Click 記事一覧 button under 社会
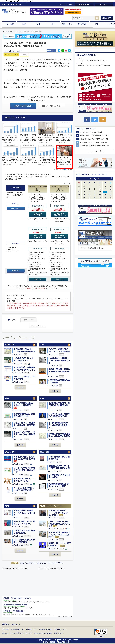 [55, 445]
